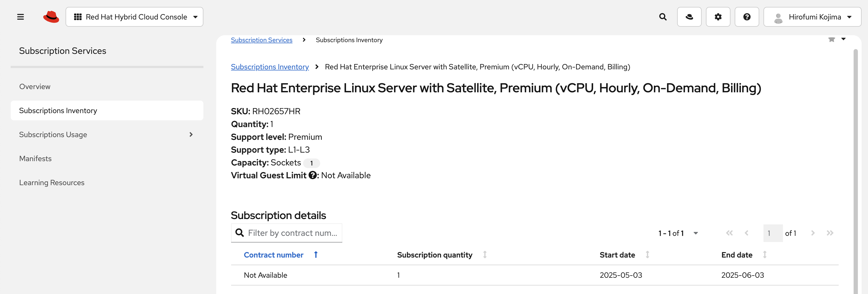Toggle the hamburger navigation menu

click(x=20, y=17)
